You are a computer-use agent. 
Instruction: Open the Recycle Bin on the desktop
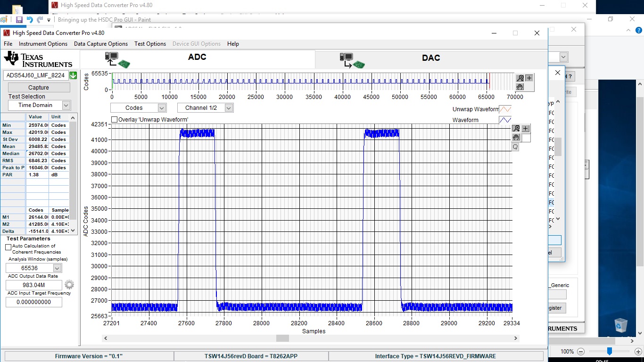tap(621, 326)
